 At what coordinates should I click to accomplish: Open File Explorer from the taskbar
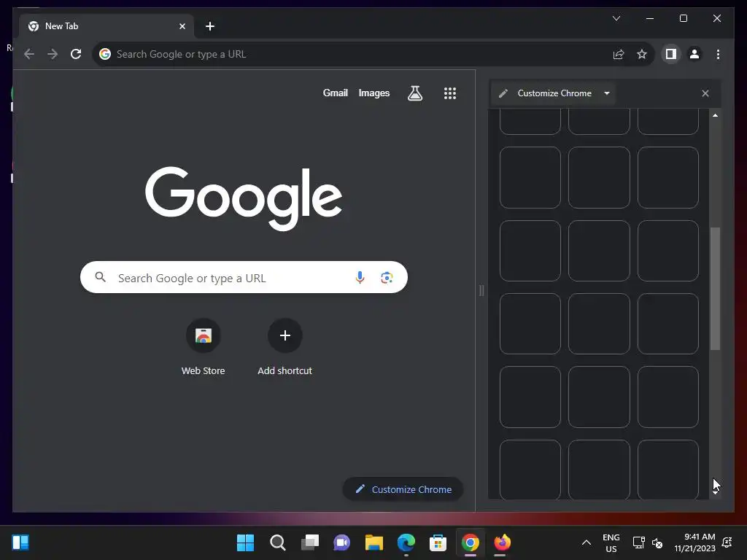click(374, 542)
